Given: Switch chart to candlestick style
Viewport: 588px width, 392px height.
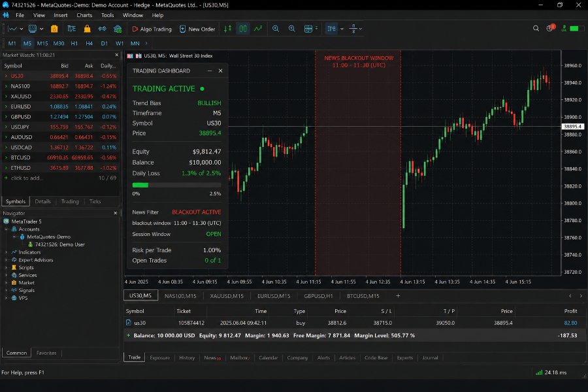Looking at the screenshot, I should [x=243, y=29].
